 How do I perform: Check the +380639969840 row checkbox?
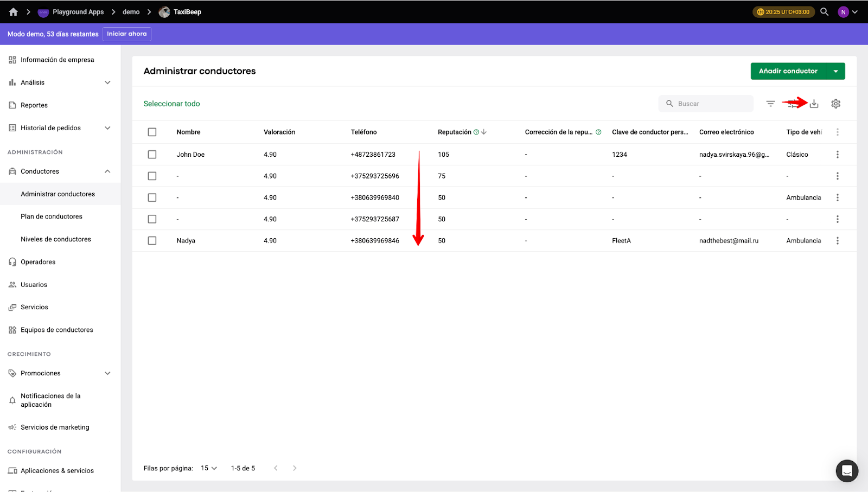[152, 197]
